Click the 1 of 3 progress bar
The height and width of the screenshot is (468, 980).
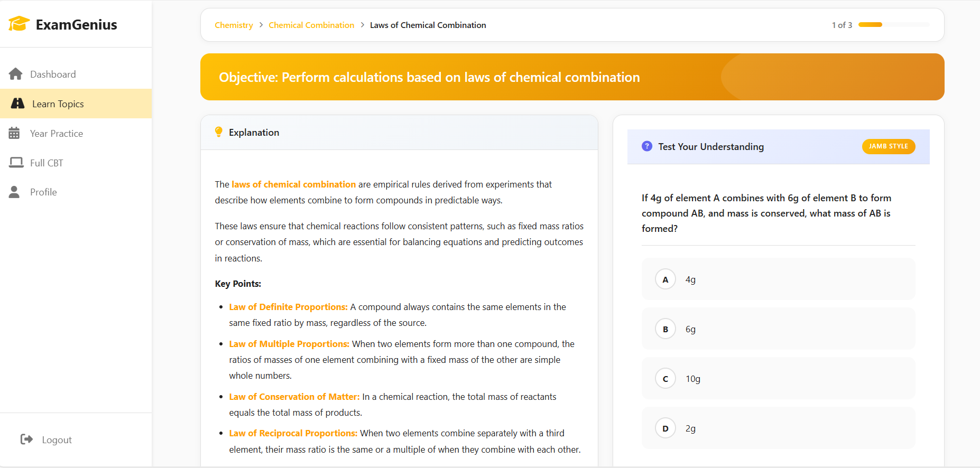894,24
